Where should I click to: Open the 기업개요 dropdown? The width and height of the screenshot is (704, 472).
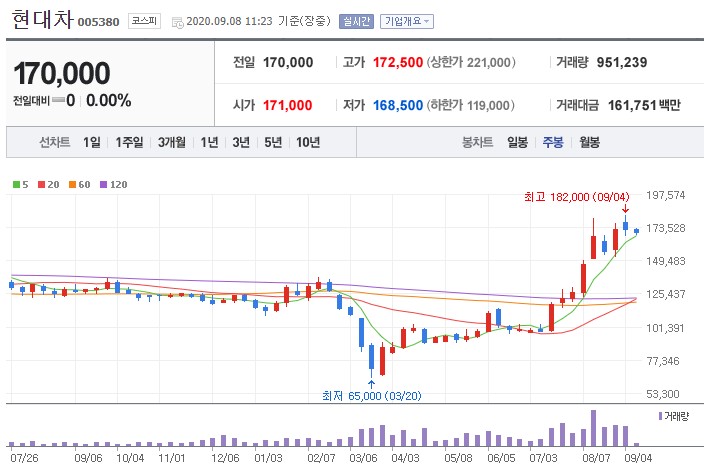click(x=407, y=21)
